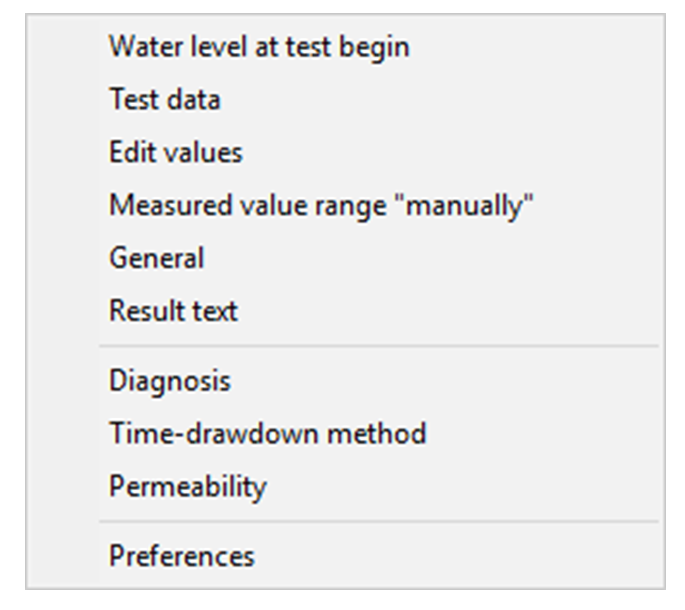
Task: Open the Diagnosis menu item
Action: pyautogui.click(x=170, y=381)
